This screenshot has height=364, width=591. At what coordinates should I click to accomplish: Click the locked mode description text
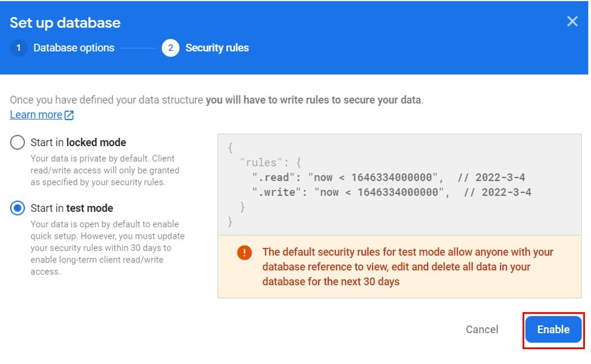(105, 170)
